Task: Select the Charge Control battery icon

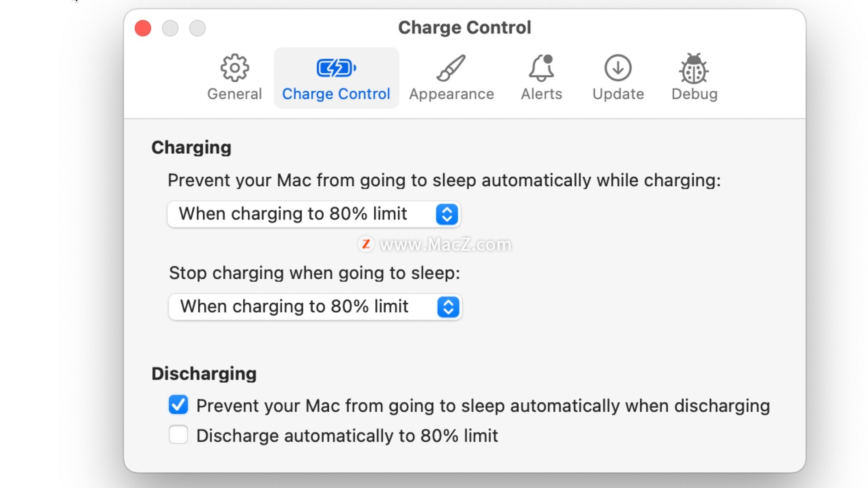Action: [336, 68]
